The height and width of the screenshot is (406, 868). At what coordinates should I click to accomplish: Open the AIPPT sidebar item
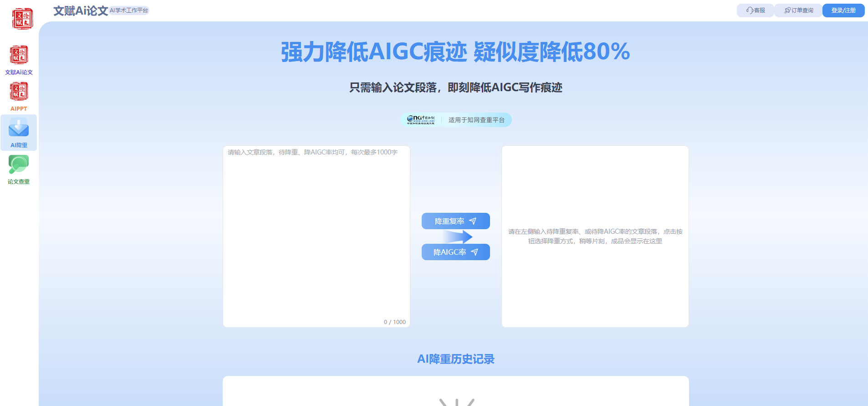(19, 97)
